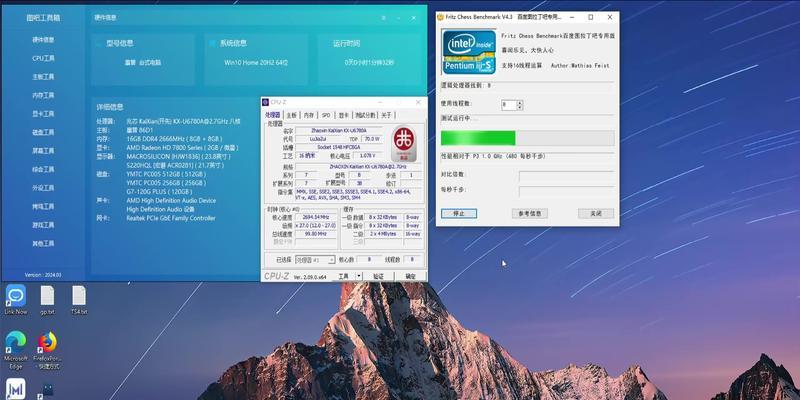
Task: Launch Microsoft Edge from desktop
Action: [15, 350]
